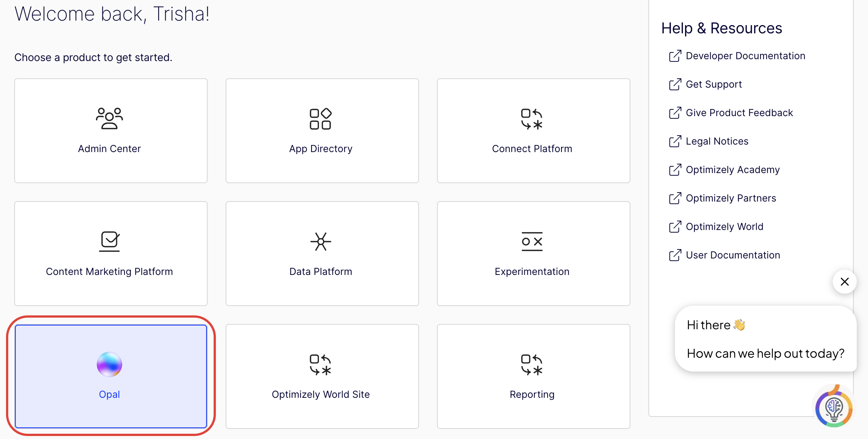
Task: Click the Connect Platform icon
Action: 532,119
